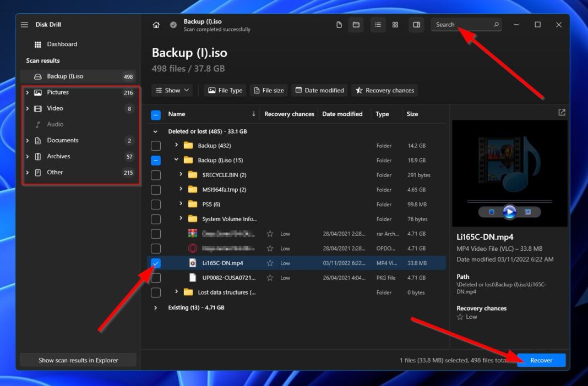This screenshot has height=386, width=588.
Task: Click full screen icon in video preview
Action: pyautogui.click(x=527, y=212)
